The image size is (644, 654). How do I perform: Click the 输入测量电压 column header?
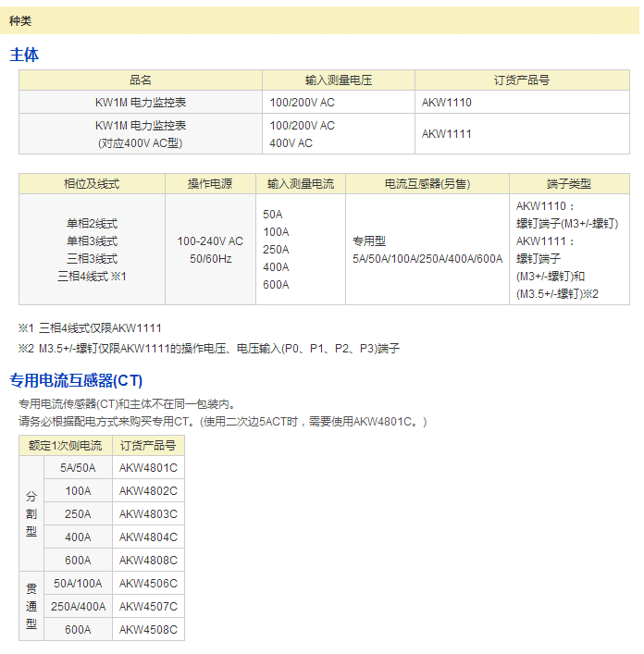[x=338, y=80]
